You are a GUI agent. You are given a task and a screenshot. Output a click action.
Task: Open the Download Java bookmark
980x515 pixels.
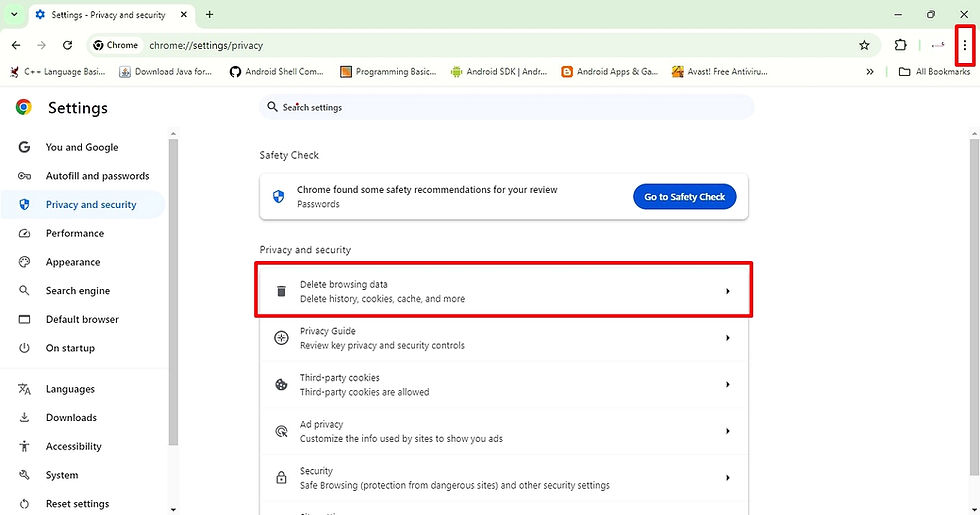166,72
